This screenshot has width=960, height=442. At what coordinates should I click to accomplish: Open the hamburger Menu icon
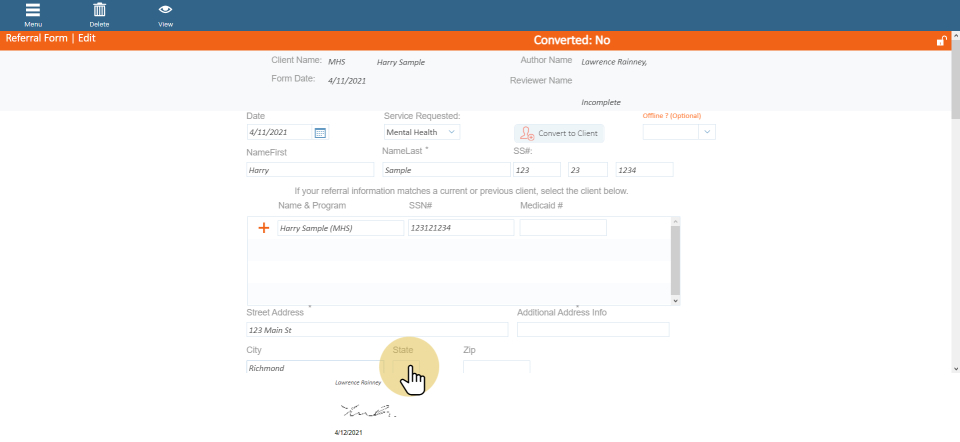33,11
